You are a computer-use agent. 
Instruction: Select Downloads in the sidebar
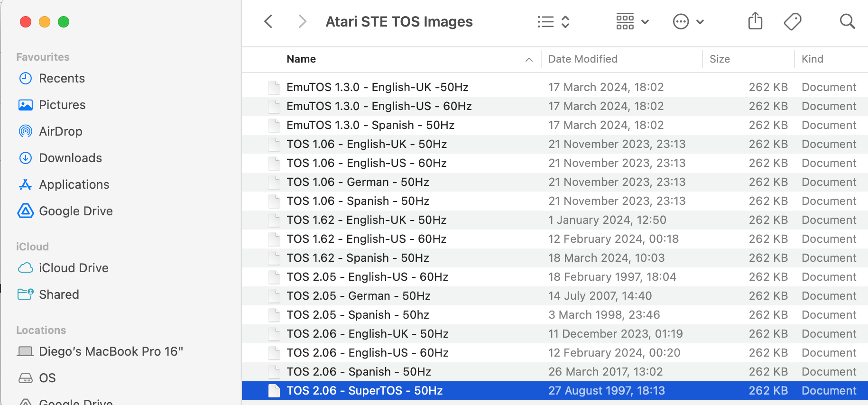coord(70,158)
